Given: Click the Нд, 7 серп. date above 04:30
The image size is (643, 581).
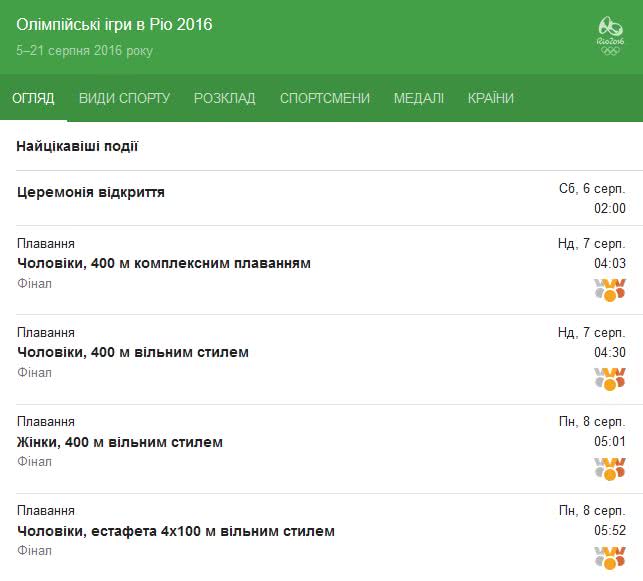Looking at the screenshot, I should point(592,333).
